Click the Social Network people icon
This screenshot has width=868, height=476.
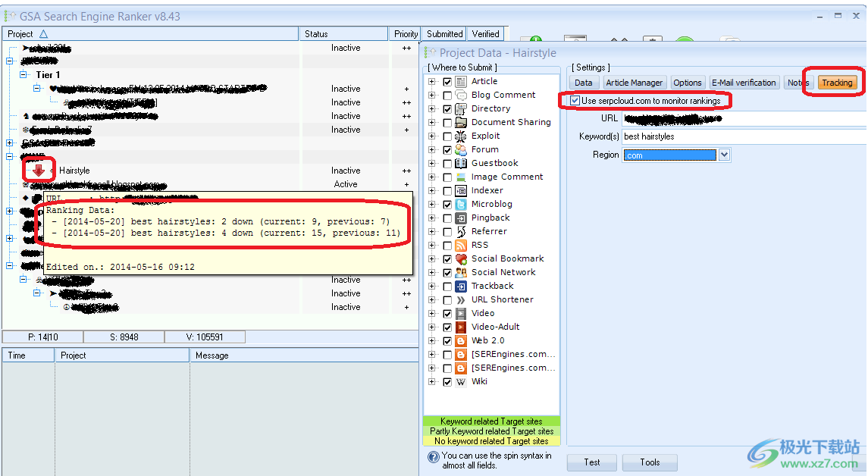[461, 273]
